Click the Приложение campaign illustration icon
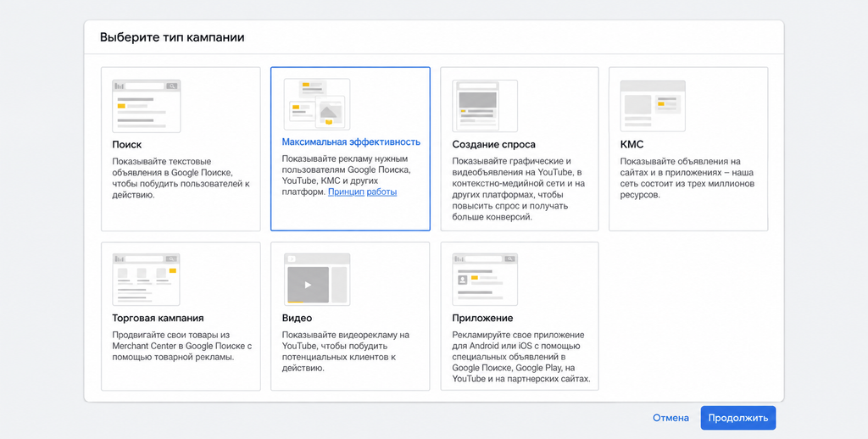 (x=485, y=280)
